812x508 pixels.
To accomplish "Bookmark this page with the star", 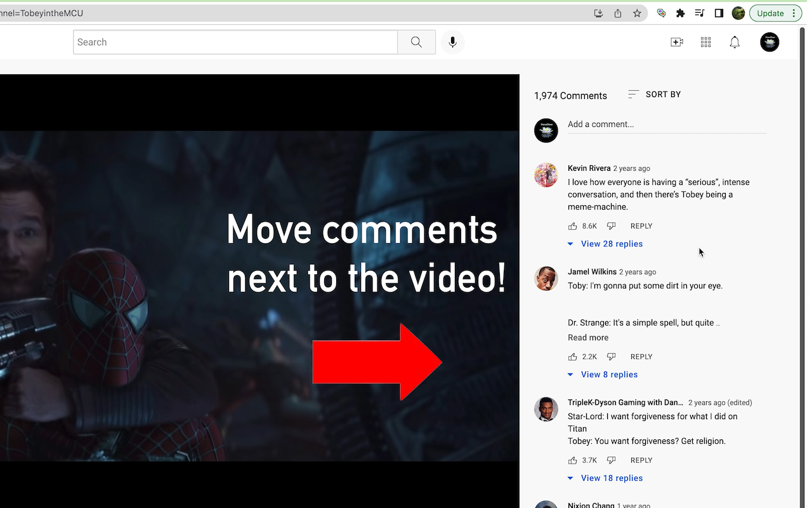I will (x=637, y=13).
